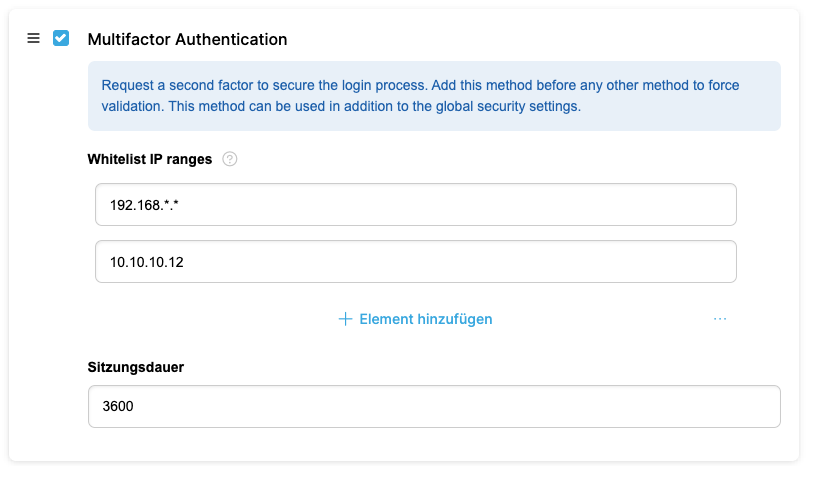Click the Multifactor Authentication heading
Image resolution: width=819 pixels, height=478 pixels.
[187, 40]
